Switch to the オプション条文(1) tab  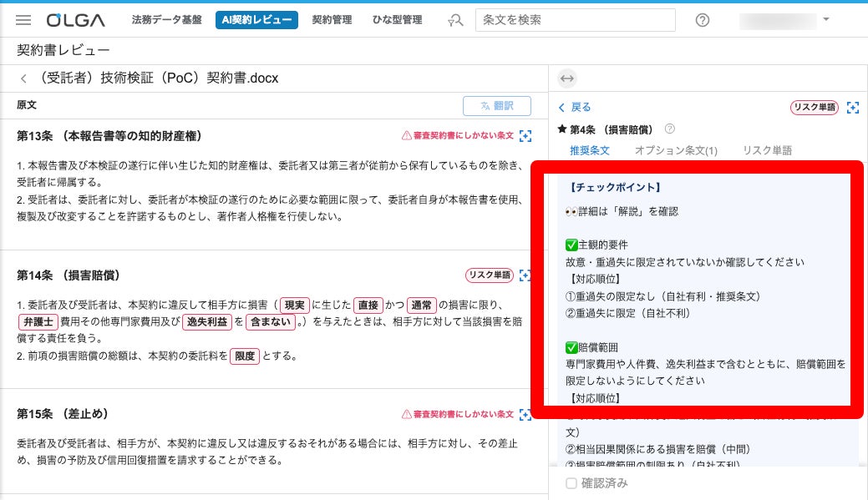coord(675,151)
